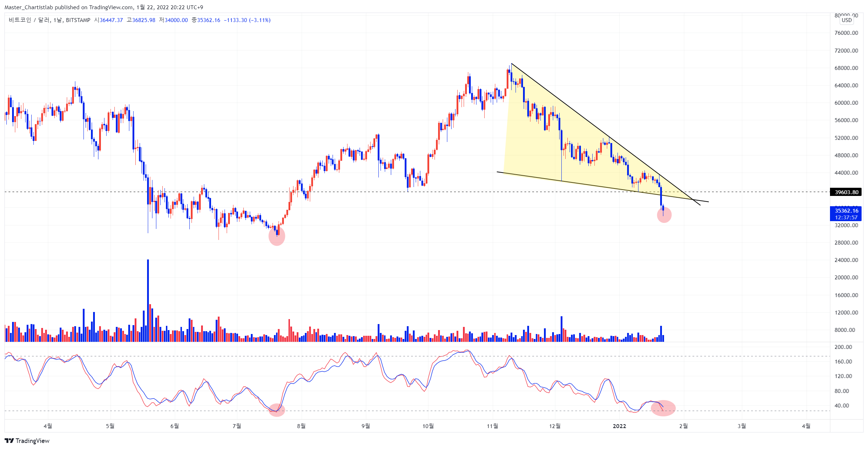Click the 39603.80 horizontal line price label
This screenshot has height=449, width=868.
(846, 192)
